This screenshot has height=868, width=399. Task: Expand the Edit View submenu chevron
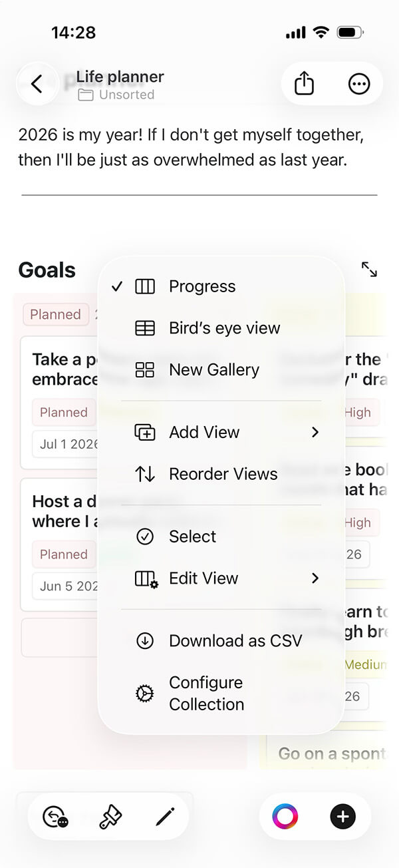tap(315, 578)
